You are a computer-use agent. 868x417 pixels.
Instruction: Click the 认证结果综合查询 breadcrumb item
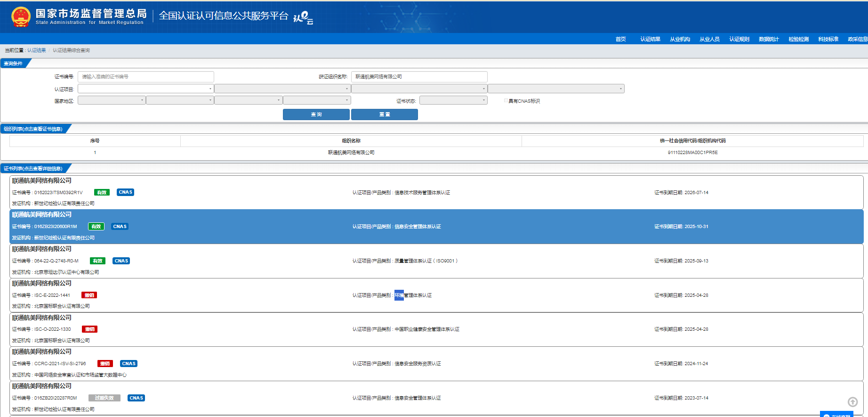click(71, 50)
